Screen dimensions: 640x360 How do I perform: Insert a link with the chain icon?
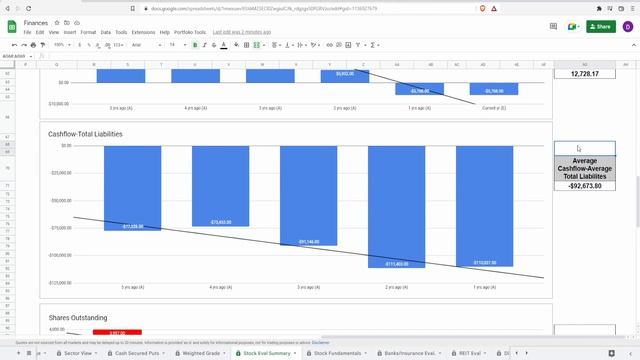coord(329,45)
